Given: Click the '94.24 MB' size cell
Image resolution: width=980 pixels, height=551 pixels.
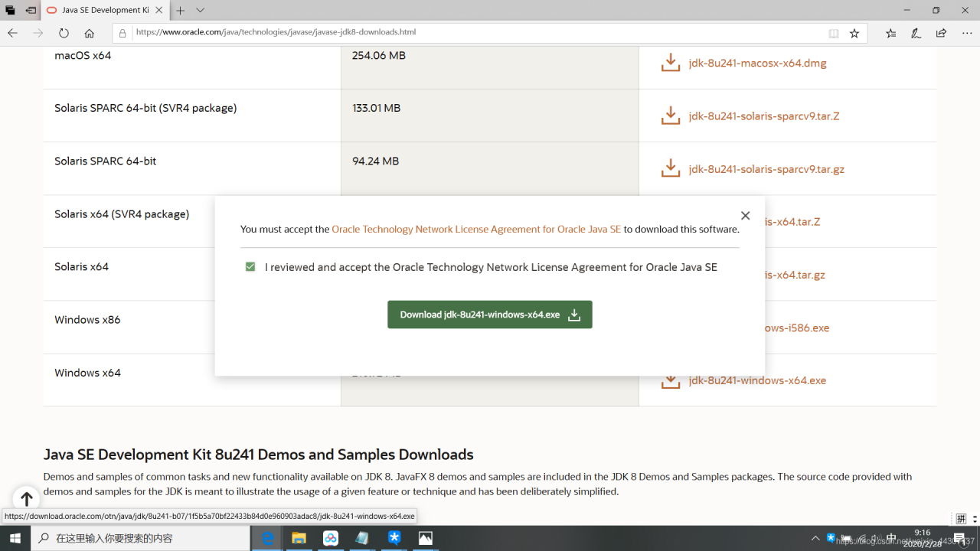Looking at the screenshot, I should [375, 161].
